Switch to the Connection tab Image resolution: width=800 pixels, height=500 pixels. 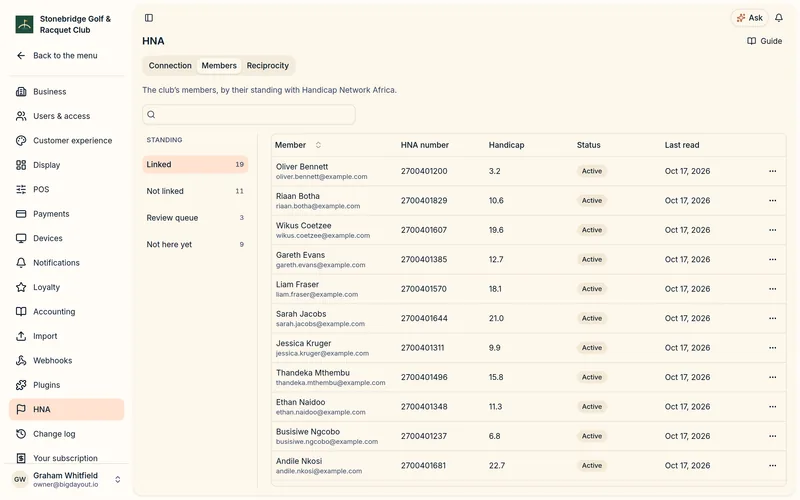click(x=170, y=66)
